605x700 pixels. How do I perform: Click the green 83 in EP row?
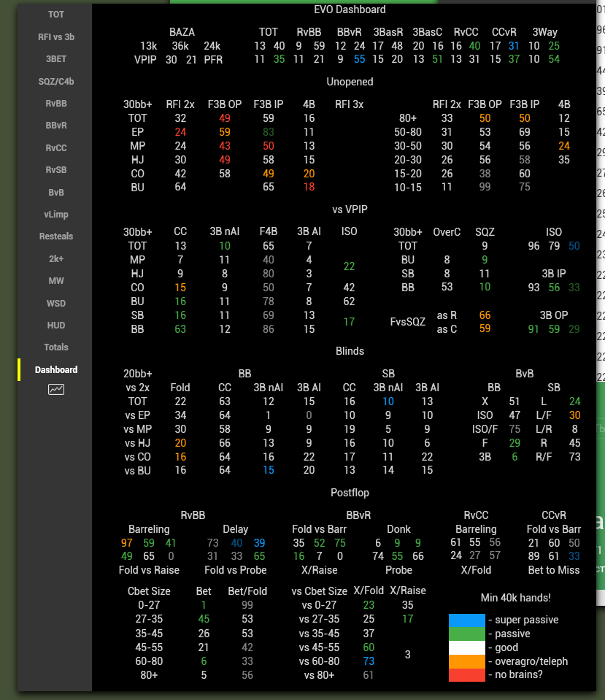click(x=269, y=132)
